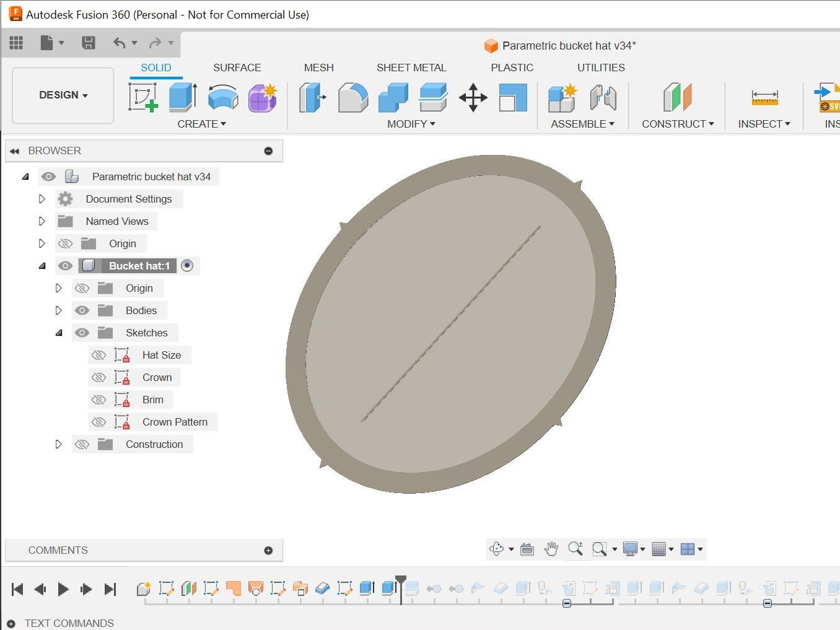This screenshot has height=630, width=840.
Task: Select the Joint tool
Action: point(603,98)
